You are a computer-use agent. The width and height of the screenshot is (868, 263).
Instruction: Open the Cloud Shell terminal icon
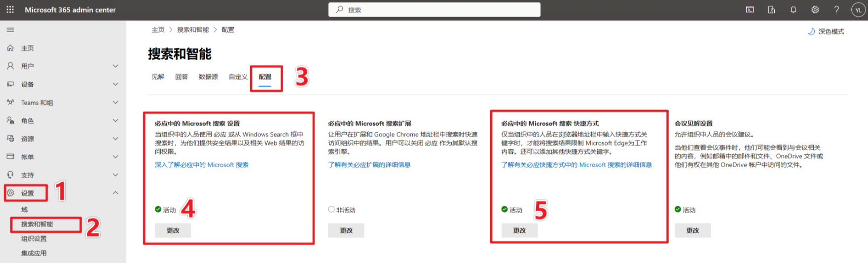[750, 10]
